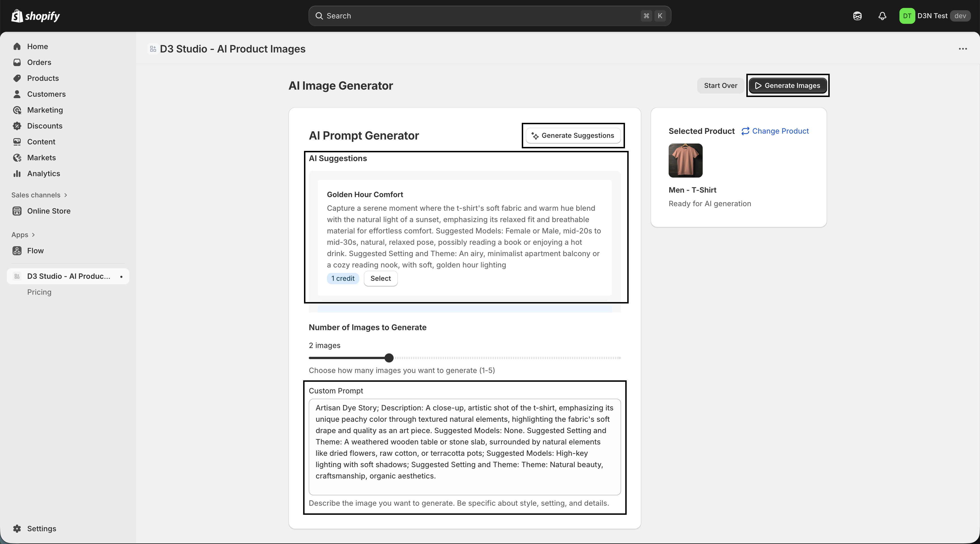Open the Home sidebar icon
The width and height of the screenshot is (980, 544).
[17, 47]
